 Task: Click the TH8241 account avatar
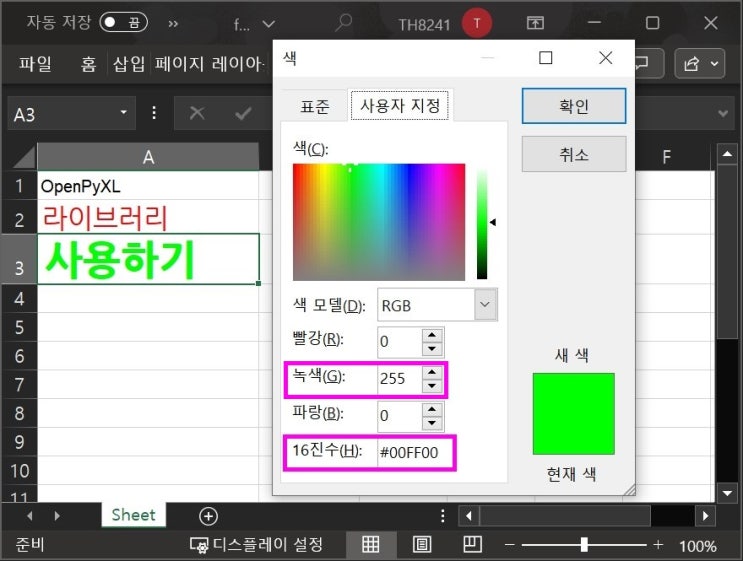(x=476, y=23)
